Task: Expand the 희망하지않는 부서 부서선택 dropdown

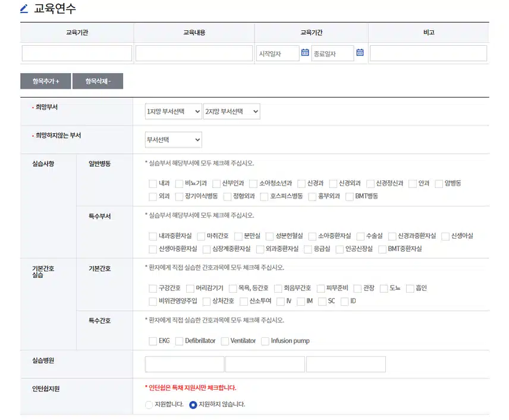Action: click(x=174, y=140)
